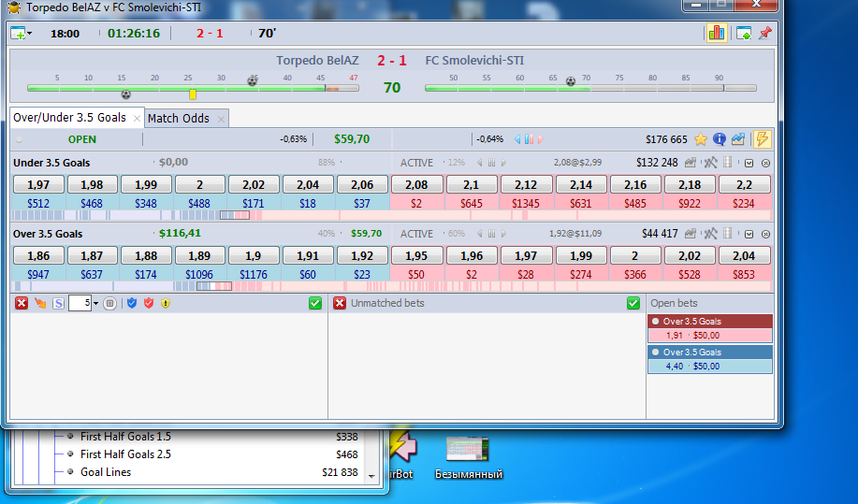This screenshot has width=858, height=504.
Task: Click left arrow on Under 3.5 ACTIVE row
Action: [480, 163]
